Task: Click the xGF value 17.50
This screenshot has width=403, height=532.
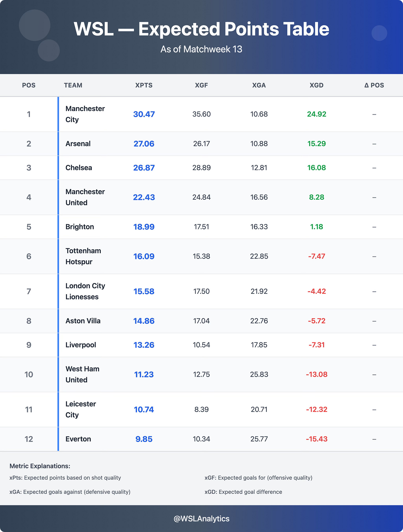Action: click(201, 291)
